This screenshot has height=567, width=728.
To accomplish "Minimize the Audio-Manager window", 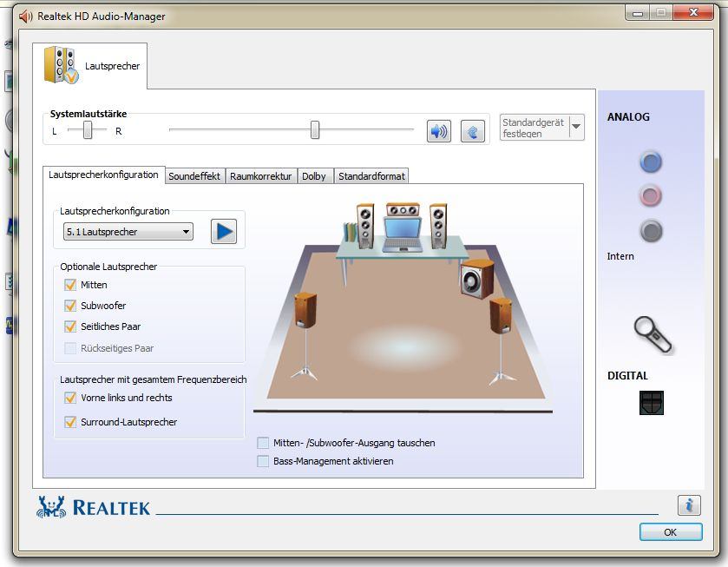I will pos(638,12).
